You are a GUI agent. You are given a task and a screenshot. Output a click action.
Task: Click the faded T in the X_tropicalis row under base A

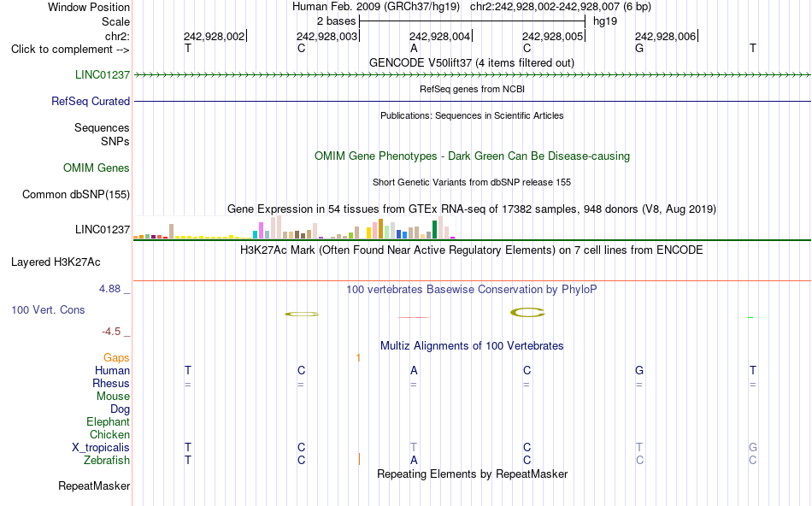point(413,448)
